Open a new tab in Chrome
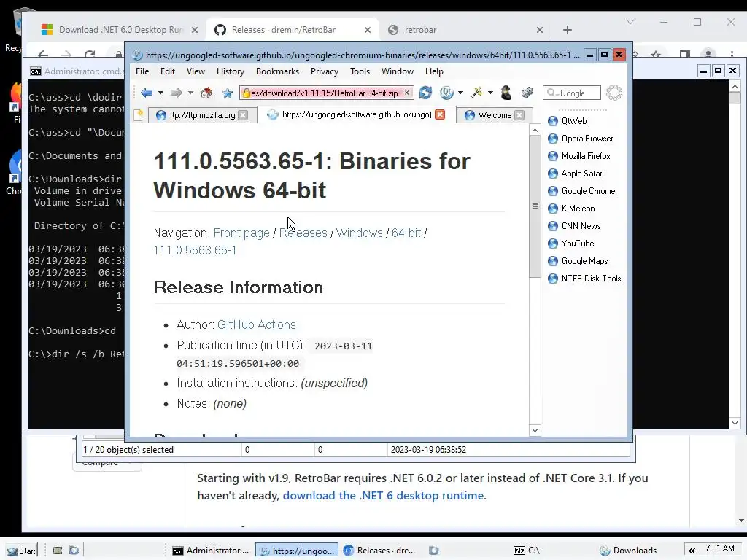The height and width of the screenshot is (560, 747). click(568, 30)
